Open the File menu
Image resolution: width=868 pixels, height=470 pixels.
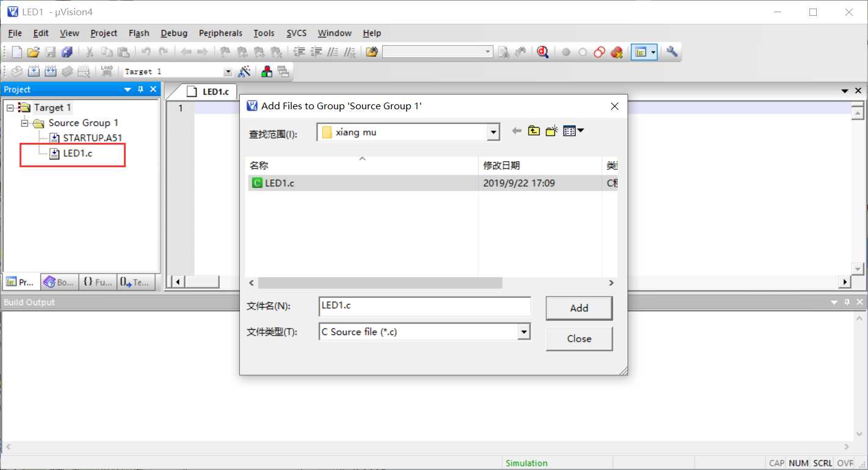pos(15,33)
